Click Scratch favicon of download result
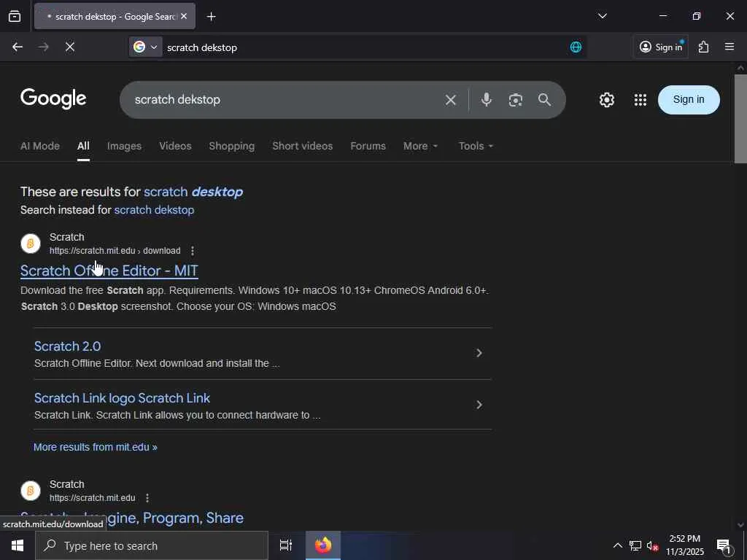747x560 pixels. [x=31, y=244]
